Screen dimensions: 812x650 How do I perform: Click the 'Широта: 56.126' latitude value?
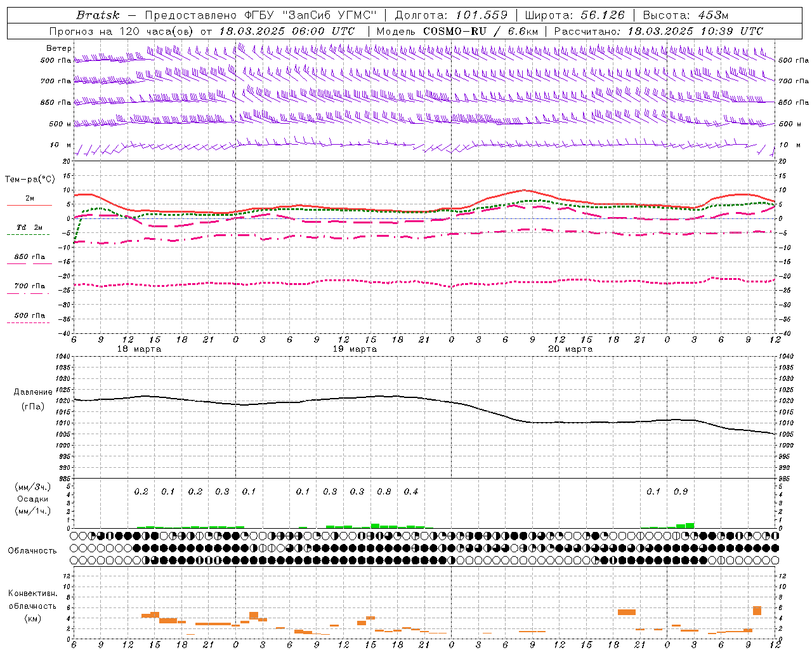click(575, 15)
